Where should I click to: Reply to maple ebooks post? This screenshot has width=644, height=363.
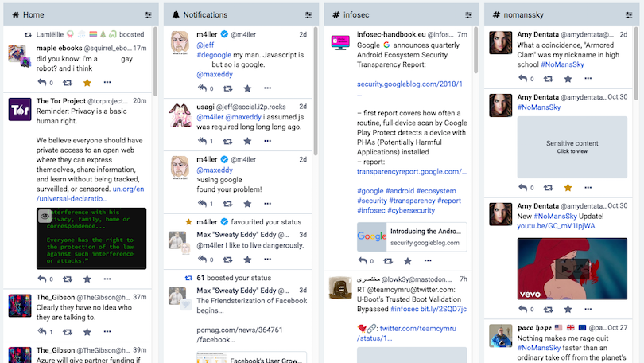tap(42, 82)
